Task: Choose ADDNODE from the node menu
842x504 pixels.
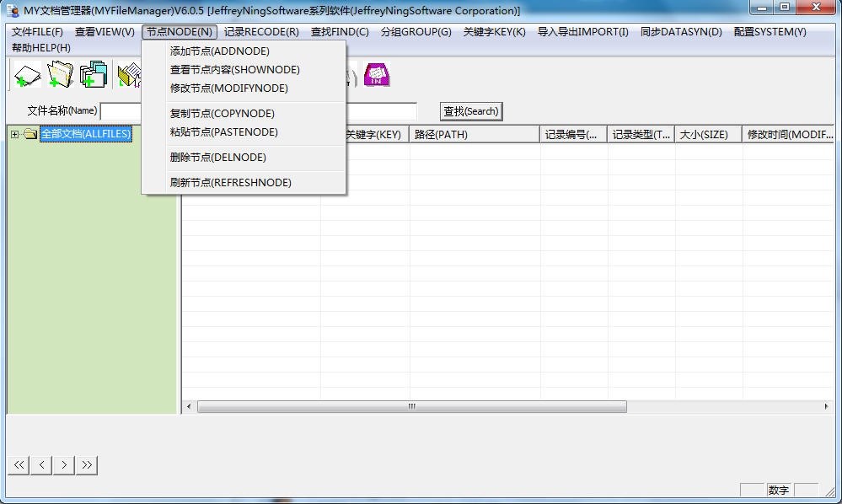Action: pyautogui.click(x=219, y=51)
